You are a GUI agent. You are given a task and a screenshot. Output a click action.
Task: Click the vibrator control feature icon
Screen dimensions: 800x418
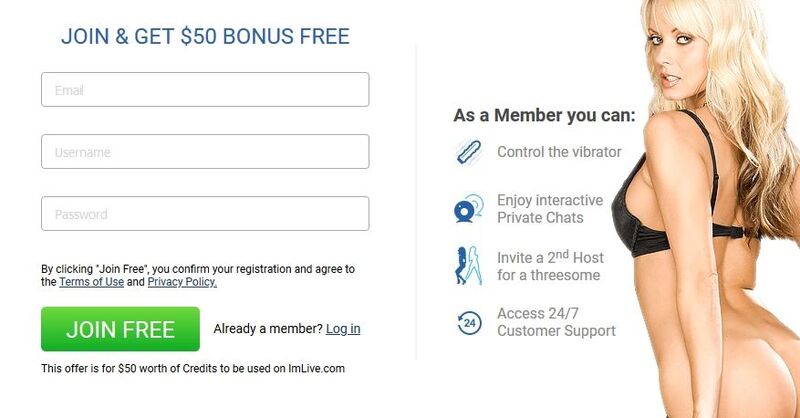point(469,152)
